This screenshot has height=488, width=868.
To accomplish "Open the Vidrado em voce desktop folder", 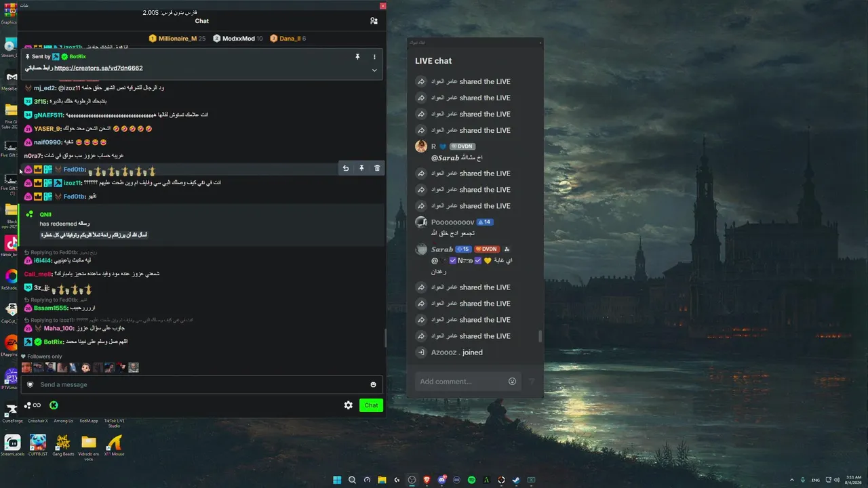I will [89, 447].
